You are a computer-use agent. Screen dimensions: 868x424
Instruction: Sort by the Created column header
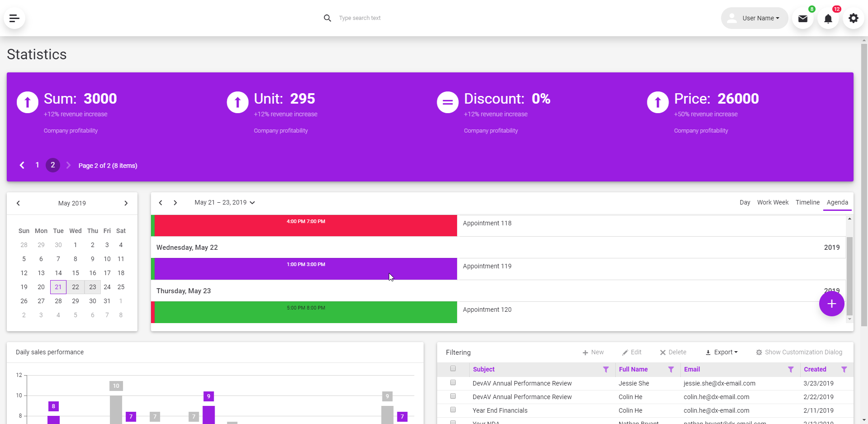click(x=815, y=369)
